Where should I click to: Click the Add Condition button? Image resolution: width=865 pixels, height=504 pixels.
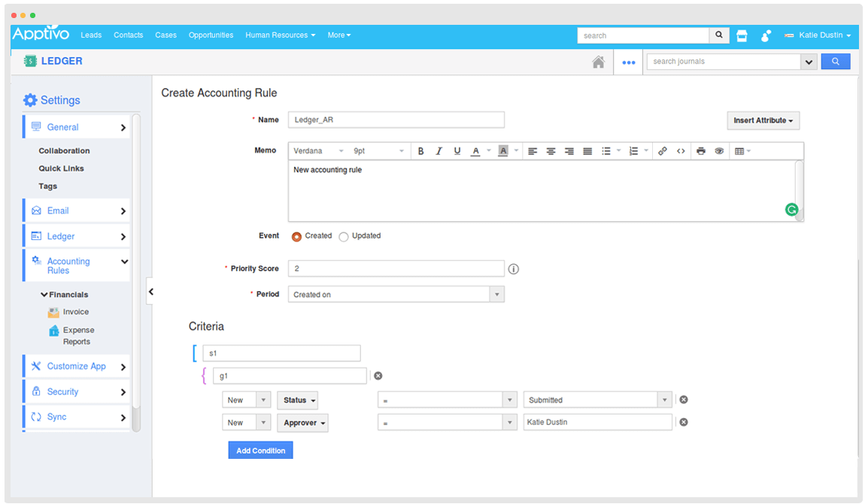click(x=260, y=451)
